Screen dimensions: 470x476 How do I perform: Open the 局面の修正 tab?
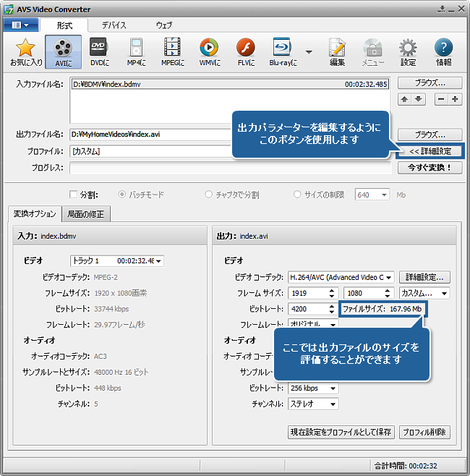(x=85, y=213)
